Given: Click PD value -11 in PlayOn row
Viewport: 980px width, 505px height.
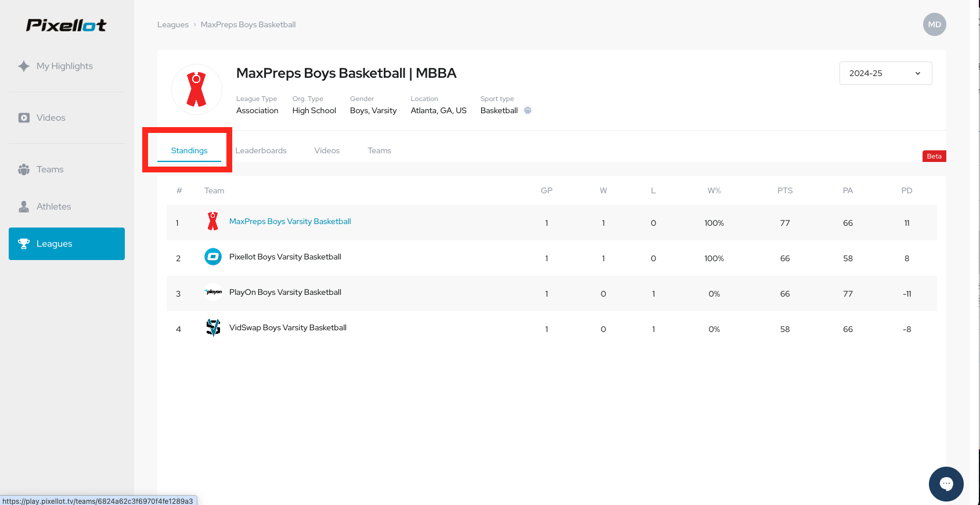Looking at the screenshot, I should click(x=907, y=294).
